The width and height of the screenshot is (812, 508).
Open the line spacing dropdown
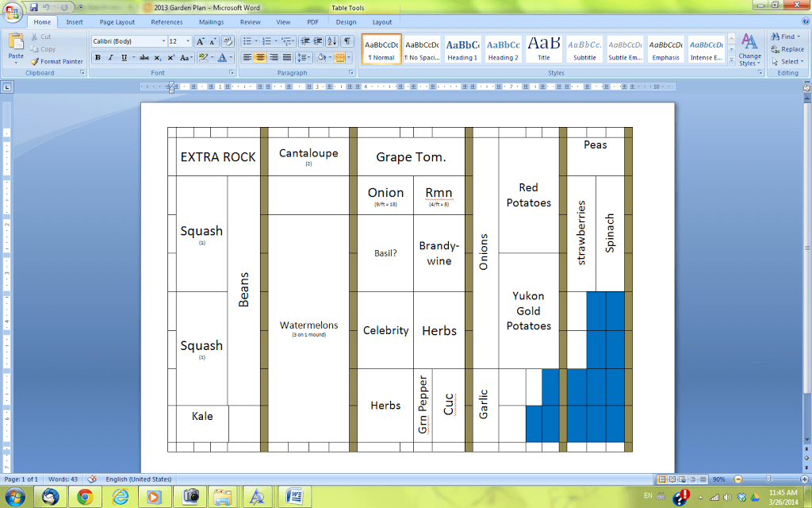pyautogui.click(x=305, y=57)
